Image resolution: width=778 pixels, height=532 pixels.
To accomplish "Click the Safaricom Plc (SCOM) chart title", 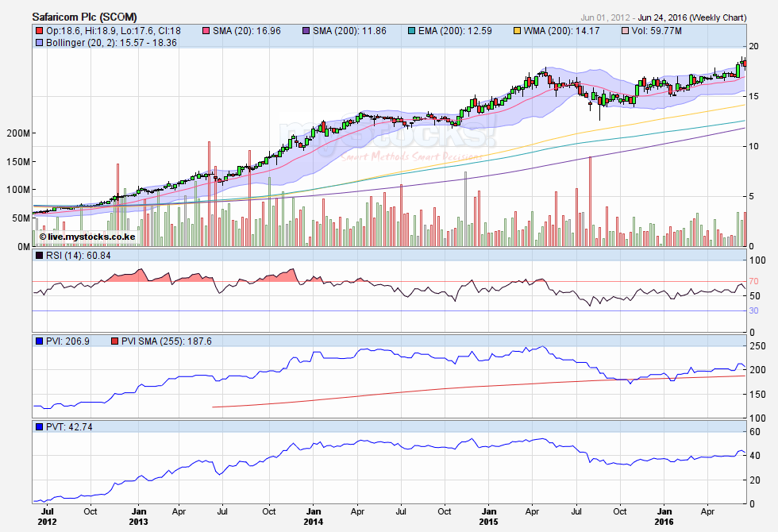I will (x=83, y=16).
